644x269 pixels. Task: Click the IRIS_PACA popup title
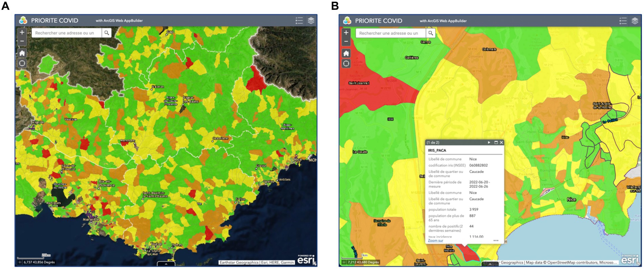tap(437, 150)
